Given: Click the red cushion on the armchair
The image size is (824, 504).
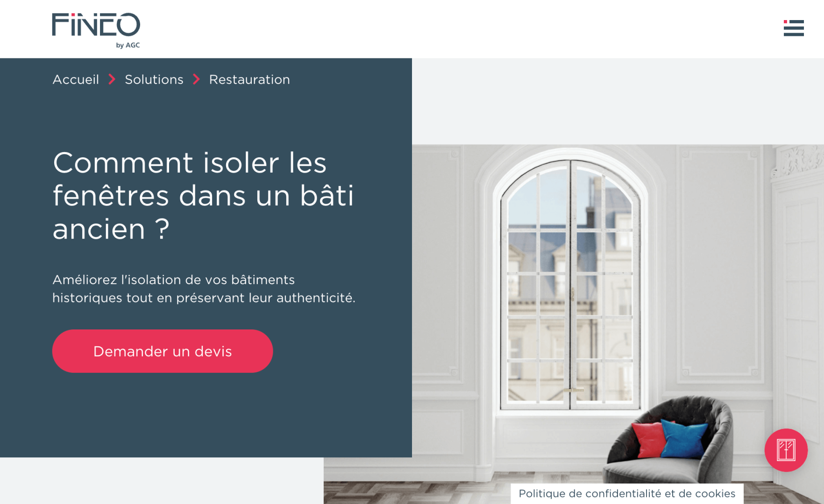Looking at the screenshot, I should [649, 439].
